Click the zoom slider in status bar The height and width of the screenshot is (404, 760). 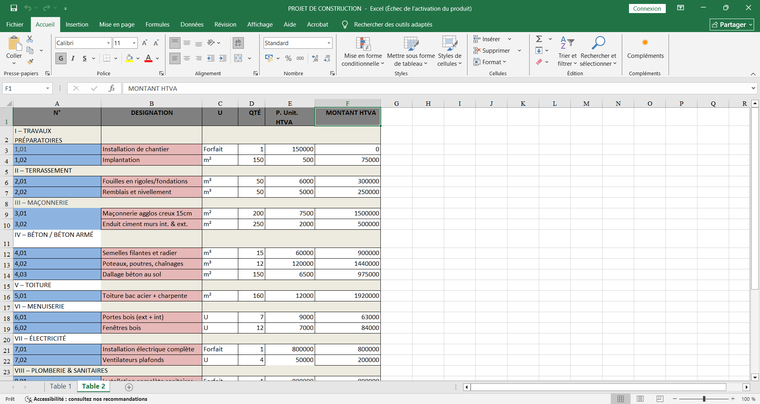coord(706,399)
